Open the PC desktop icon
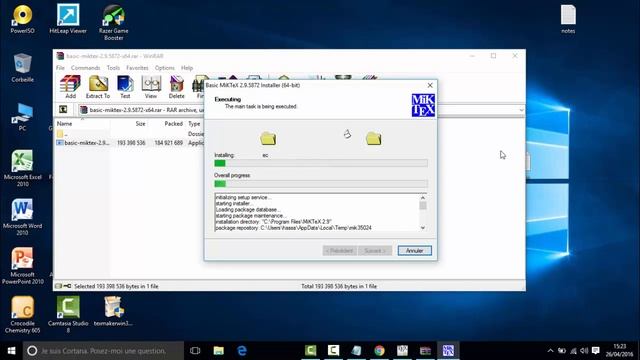The height and width of the screenshot is (360, 640). (x=22, y=117)
